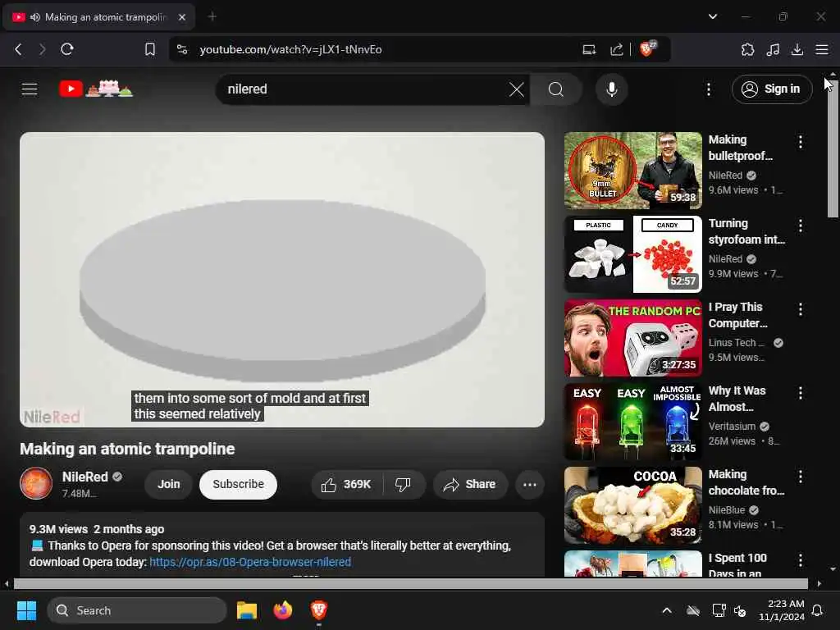Open options for I Spent 100 Days video
The height and width of the screenshot is (630, 840).
point(801,560)
